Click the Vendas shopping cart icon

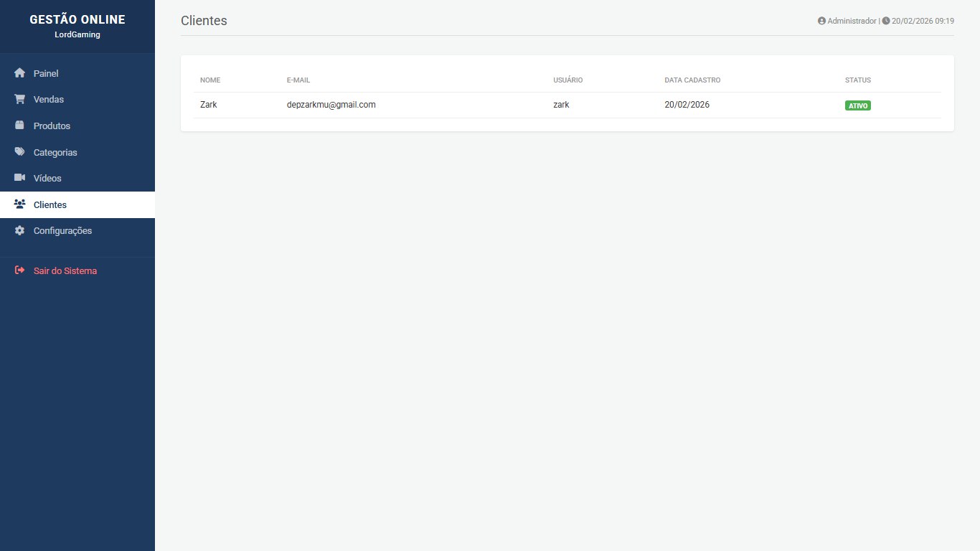19,100
